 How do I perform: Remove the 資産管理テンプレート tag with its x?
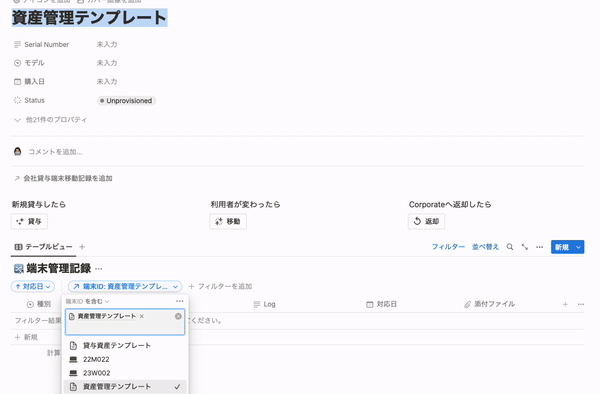[142, 316]
